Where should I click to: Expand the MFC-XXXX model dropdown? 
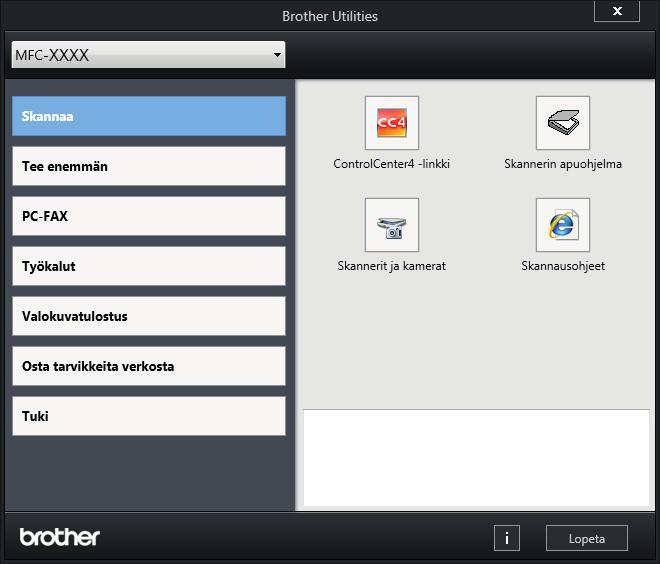(148, 55)
